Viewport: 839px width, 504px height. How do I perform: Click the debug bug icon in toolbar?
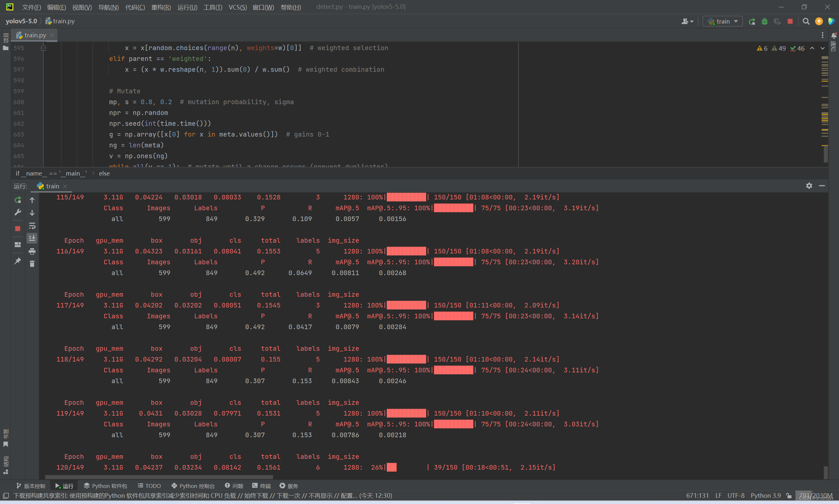764,21
